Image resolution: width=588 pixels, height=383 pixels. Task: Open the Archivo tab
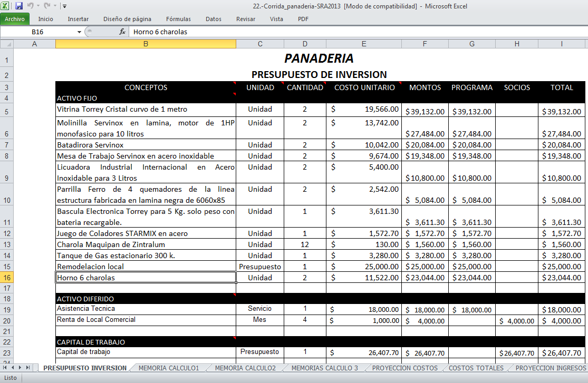click(x=15, y=19)
